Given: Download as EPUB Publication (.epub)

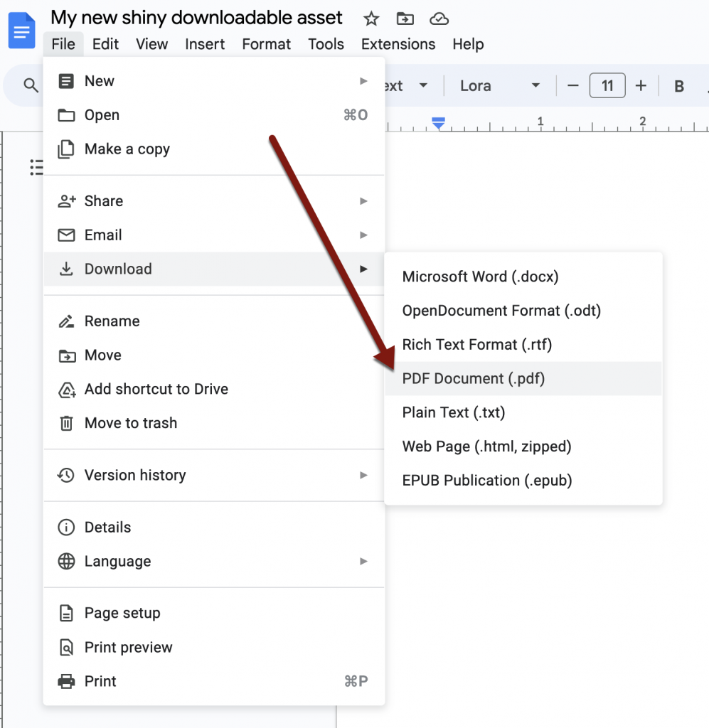Looking at the screenshot, I should click(x=523, y=480).
